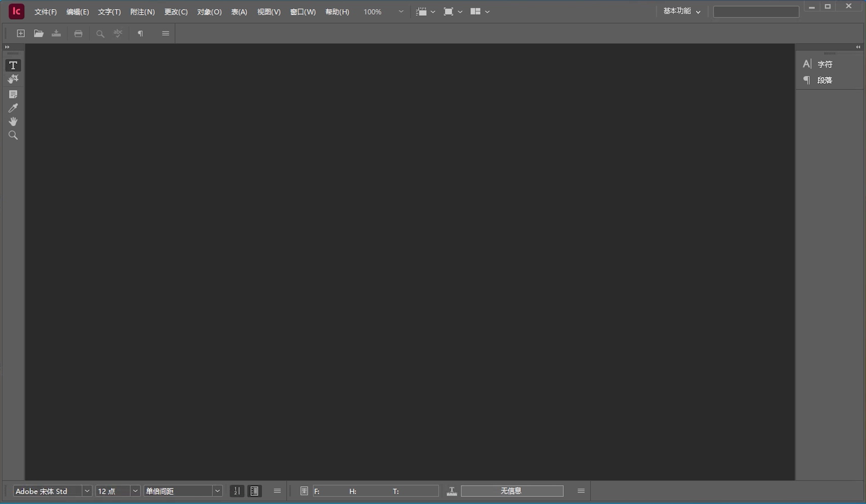Select the Note tool
This screenshot has width=866, height=504.
click(13, 94)
